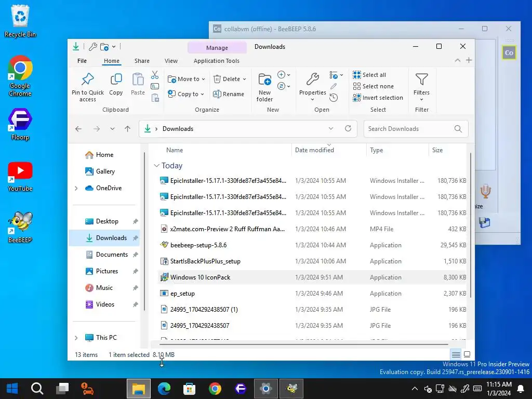Collapse the Today group
This screenshot has height=399, width=532.
point(156,166)
